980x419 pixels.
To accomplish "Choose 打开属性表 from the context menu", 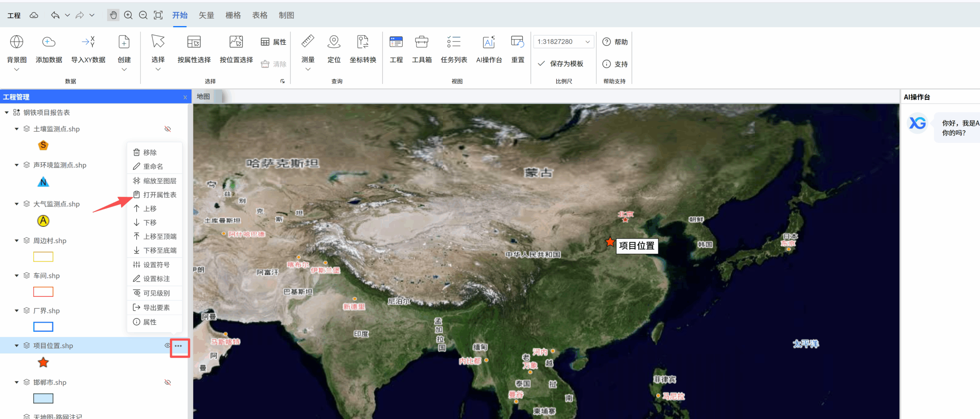I will coord(159,195).
